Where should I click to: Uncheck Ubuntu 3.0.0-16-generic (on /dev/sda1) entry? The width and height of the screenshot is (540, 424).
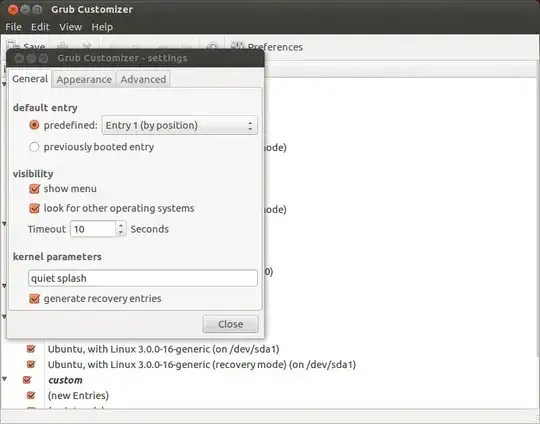pos(31,349)
